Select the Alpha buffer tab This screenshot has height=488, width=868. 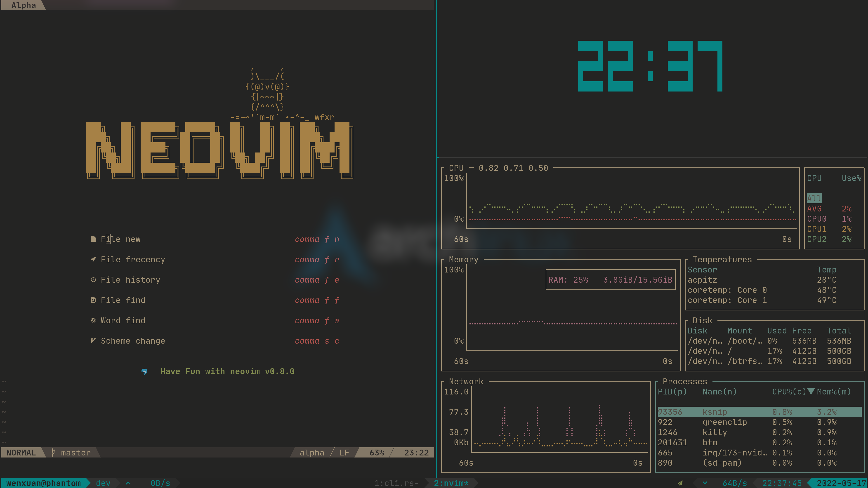click(x=23, y=5)
